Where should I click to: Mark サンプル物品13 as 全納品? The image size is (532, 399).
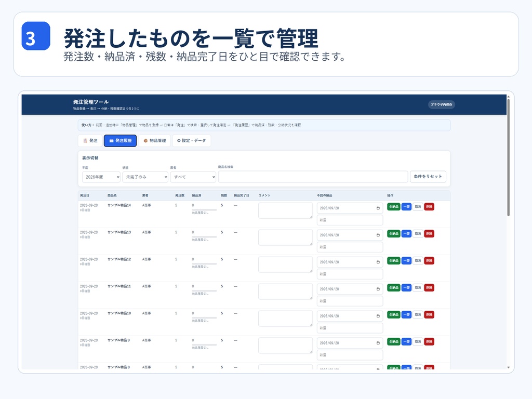click(394, 234)
